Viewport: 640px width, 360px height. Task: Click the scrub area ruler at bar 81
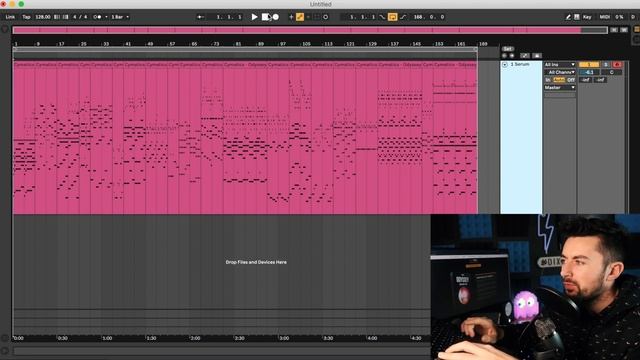coord(238,44)
